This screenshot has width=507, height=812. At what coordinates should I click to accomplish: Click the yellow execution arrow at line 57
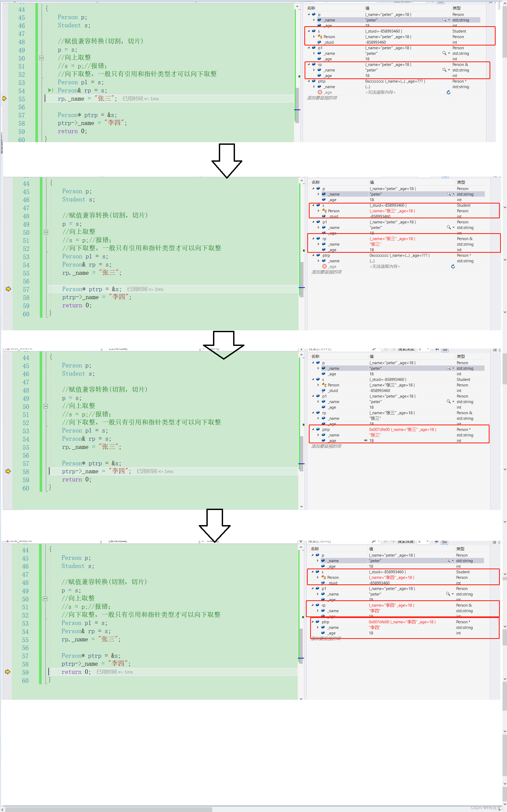[8, 289]
